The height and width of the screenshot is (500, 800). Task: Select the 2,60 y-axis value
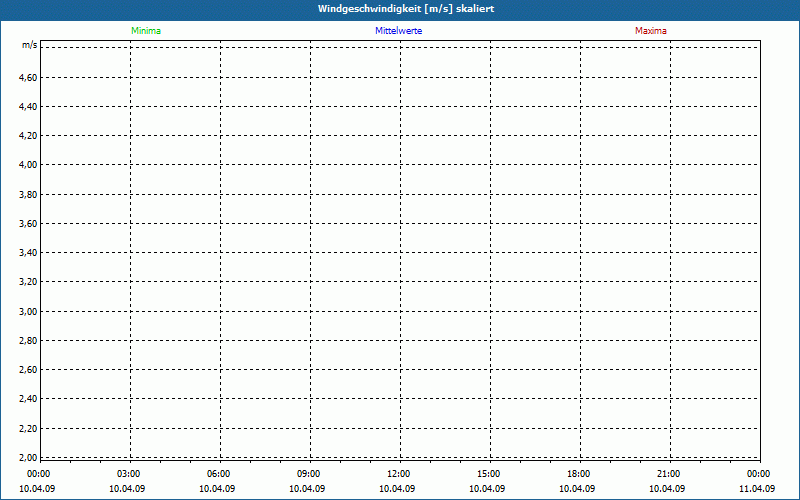[x=28, y=369]
